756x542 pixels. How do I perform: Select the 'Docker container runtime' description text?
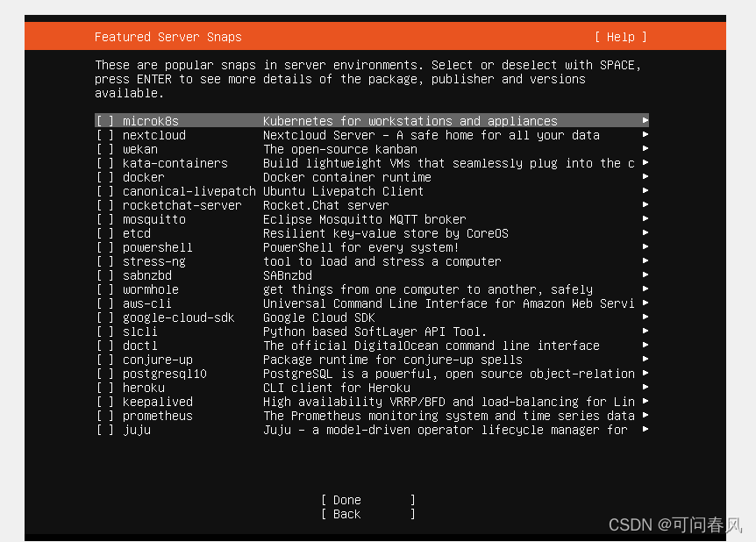coord(347,177)
